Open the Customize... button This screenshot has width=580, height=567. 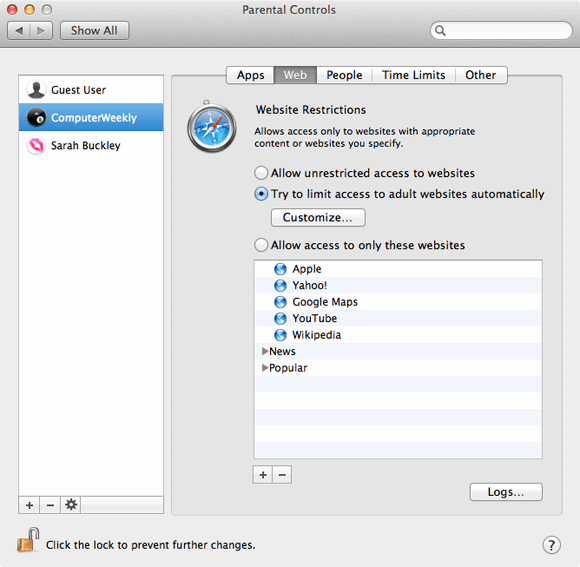pyautogui.click(x=318, y=217)
